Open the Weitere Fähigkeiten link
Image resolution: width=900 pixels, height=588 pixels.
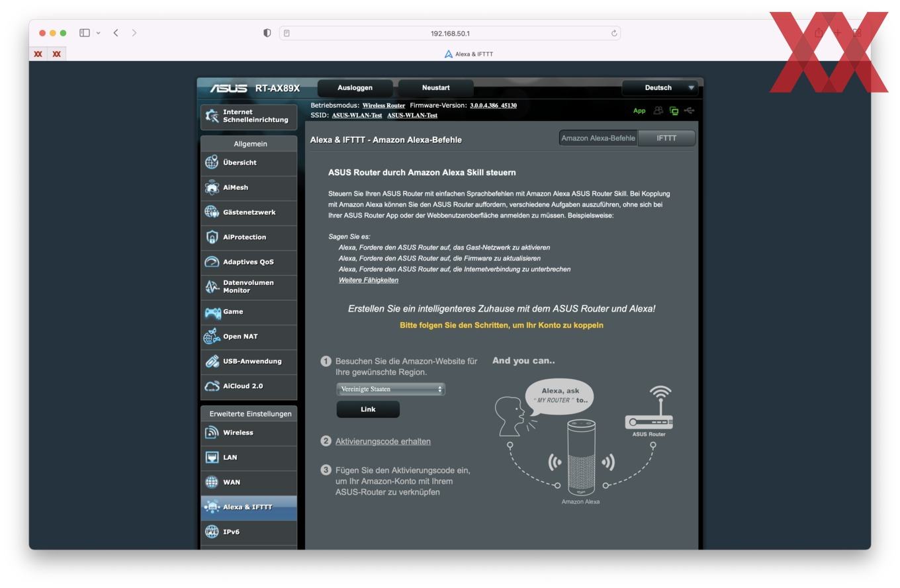[369, 280]
